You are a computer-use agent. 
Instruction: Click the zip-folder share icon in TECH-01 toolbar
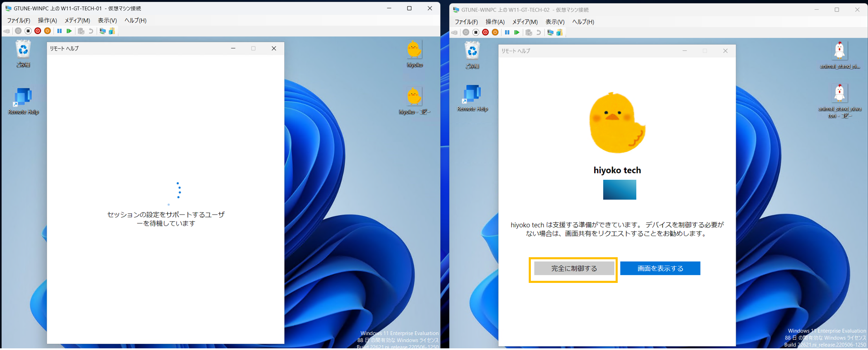112,31
